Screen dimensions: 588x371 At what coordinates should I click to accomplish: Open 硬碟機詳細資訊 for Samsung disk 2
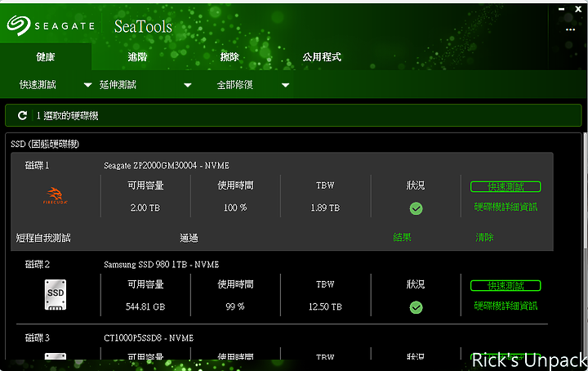[x=506, y=306]
